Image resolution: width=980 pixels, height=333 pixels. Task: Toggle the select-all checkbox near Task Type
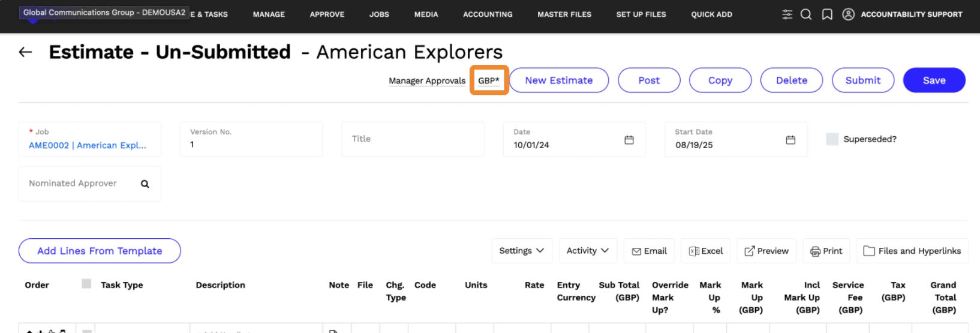[86, 284]
